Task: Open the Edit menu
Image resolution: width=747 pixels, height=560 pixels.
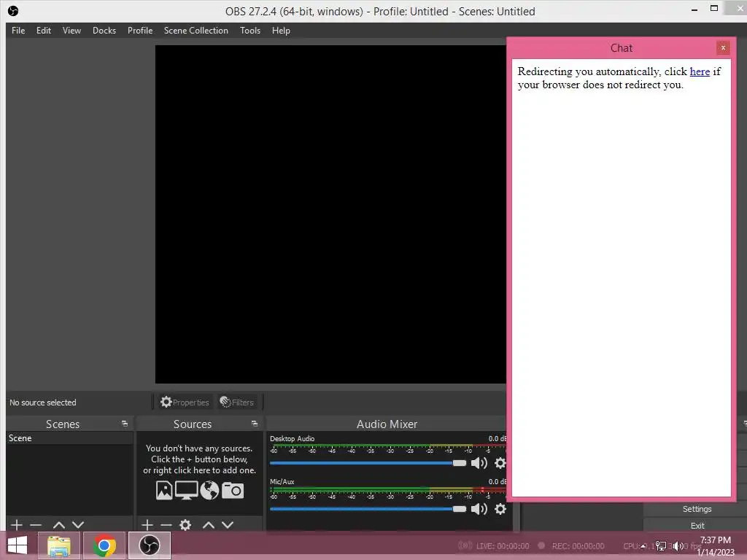Action: click(43, 31)
